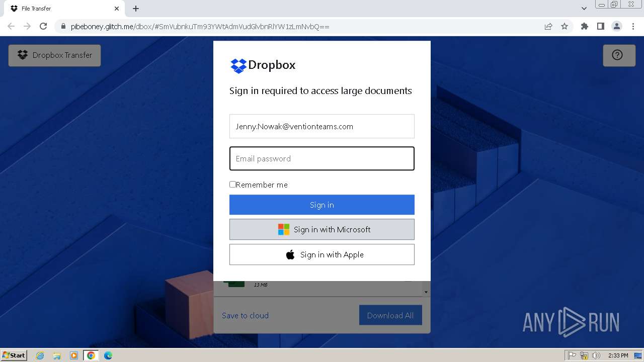Open File Explorer from taskbar

click(57, 355)
